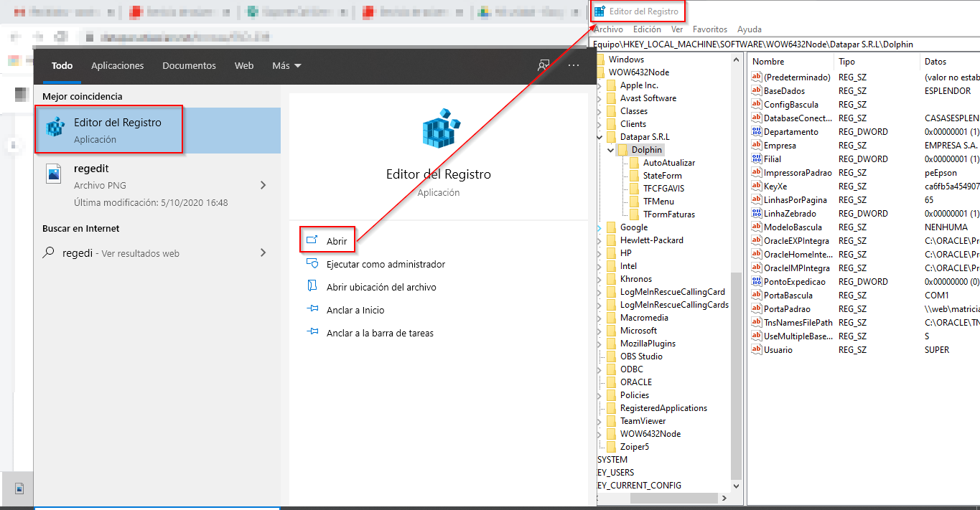Screen dimensions: 980x510
Task: Click the Zoiper5 folder icon in tree
Action: [611, 447]
